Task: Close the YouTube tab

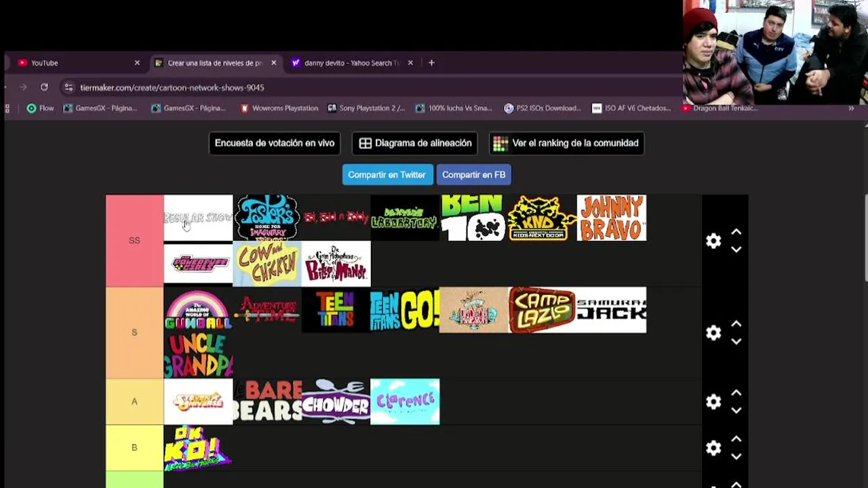Action: pos(137,62)
